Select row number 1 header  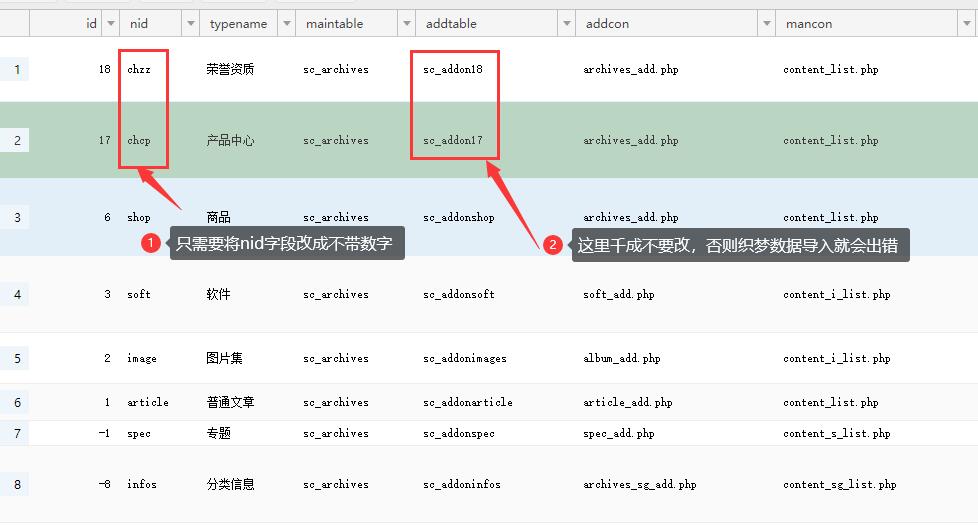[x=15, y=69]
